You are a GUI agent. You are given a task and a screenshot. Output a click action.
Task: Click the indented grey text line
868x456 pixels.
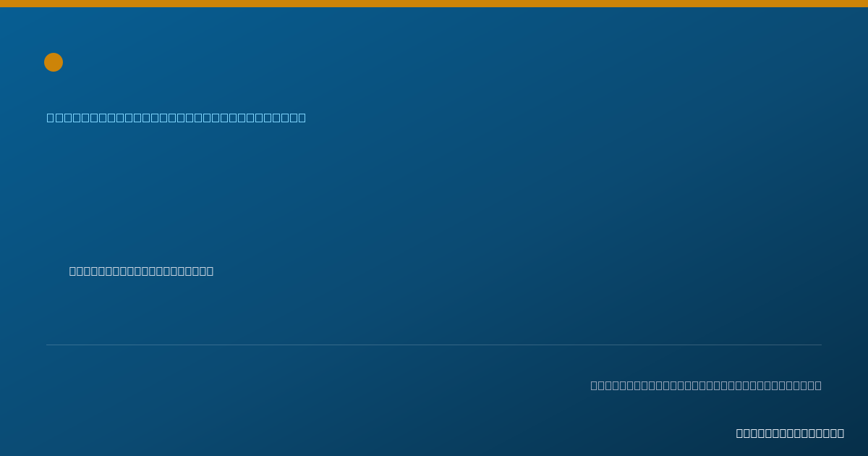coord(141,271)
